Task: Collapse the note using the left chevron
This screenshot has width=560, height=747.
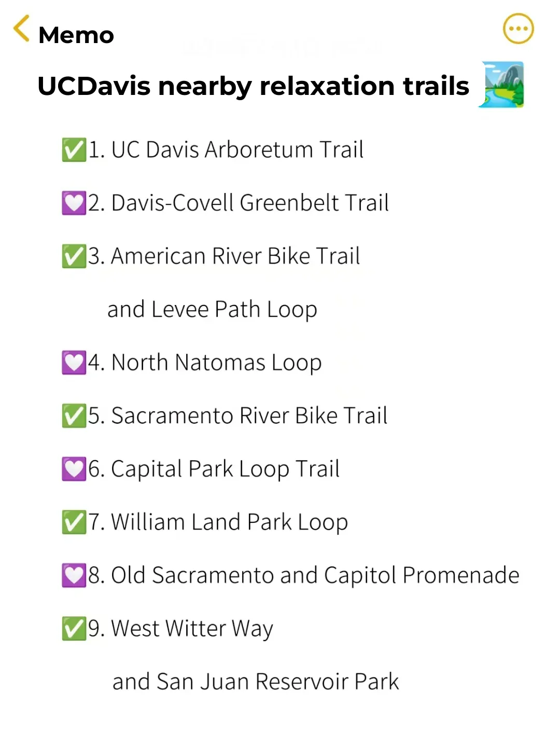Action: point(20,29)
